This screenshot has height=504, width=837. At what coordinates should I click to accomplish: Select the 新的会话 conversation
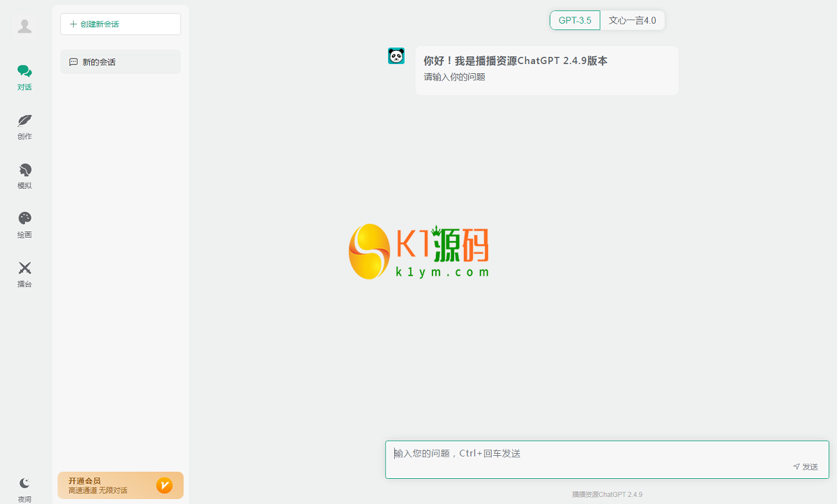120,62
